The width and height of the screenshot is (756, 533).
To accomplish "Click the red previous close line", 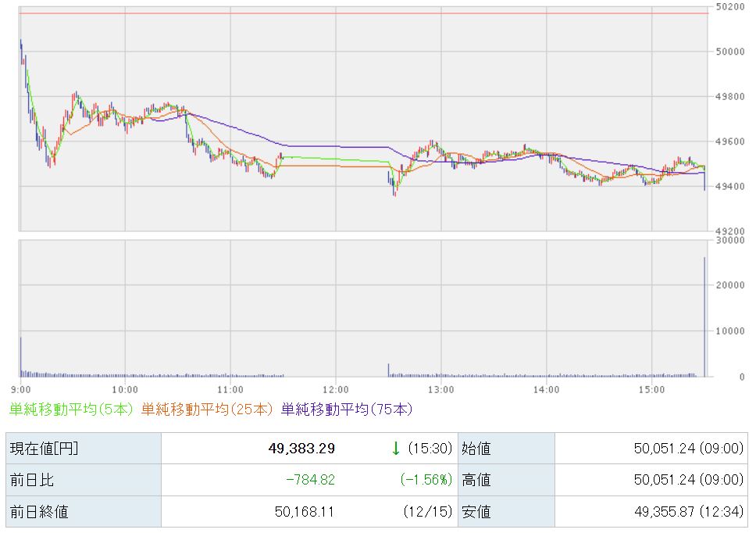I will point(363,13).
